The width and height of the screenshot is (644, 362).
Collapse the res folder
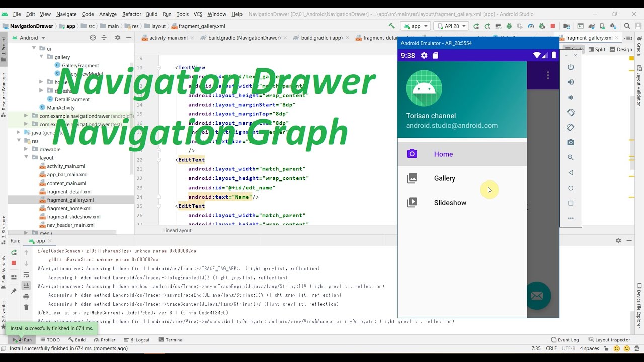click(19, 141)
